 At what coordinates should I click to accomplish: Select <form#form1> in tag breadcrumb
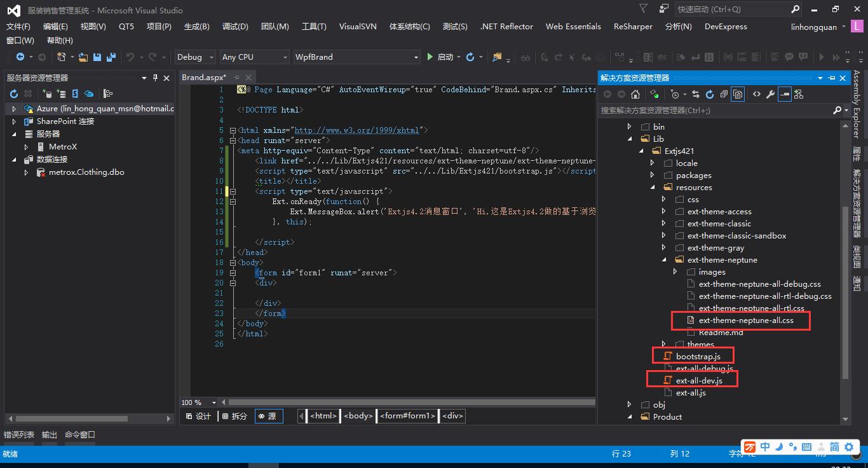(x=409, y=416)
